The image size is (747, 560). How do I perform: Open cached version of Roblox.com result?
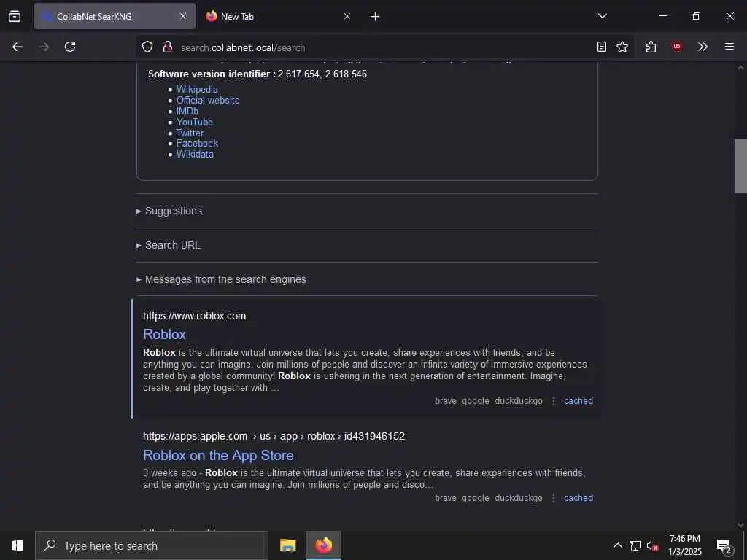[x=578, y=401]
